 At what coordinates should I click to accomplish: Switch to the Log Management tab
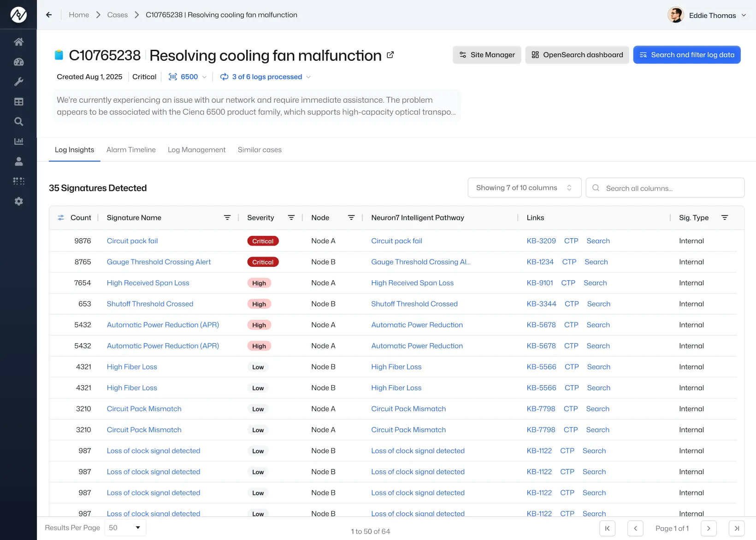tap(197, 150)
